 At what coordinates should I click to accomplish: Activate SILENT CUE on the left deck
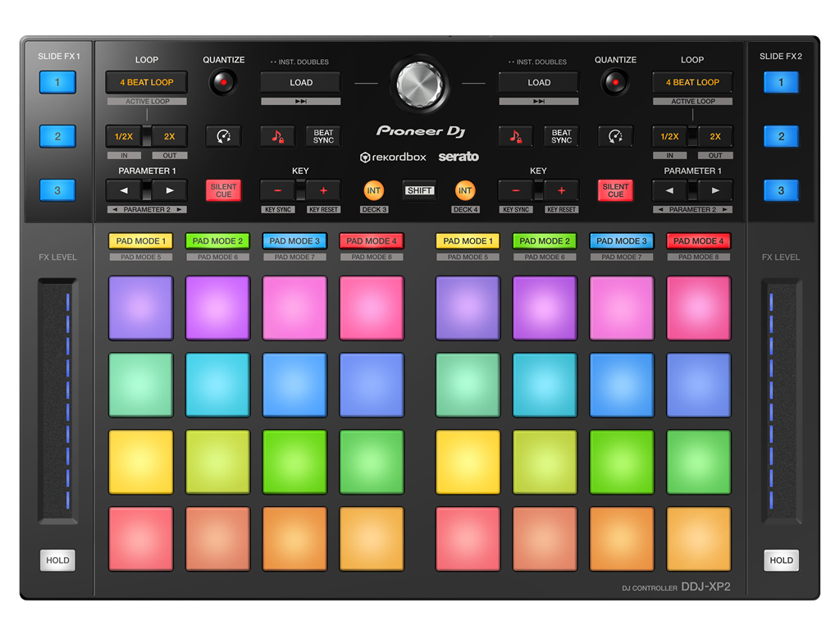click(x=222, y=189)
